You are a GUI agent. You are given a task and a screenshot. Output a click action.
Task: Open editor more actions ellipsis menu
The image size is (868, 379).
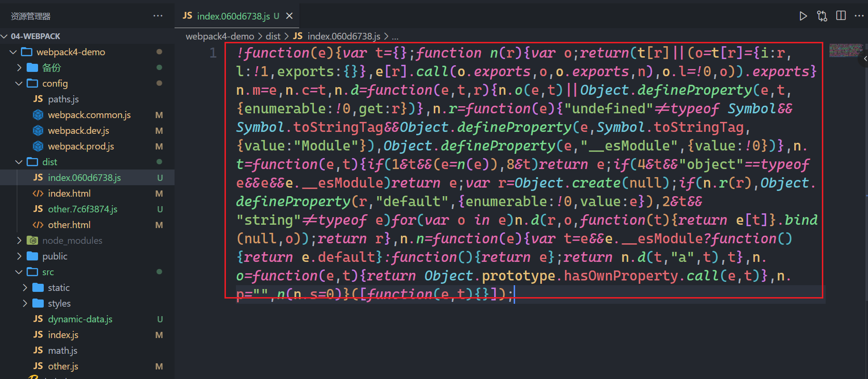[859, 16]
